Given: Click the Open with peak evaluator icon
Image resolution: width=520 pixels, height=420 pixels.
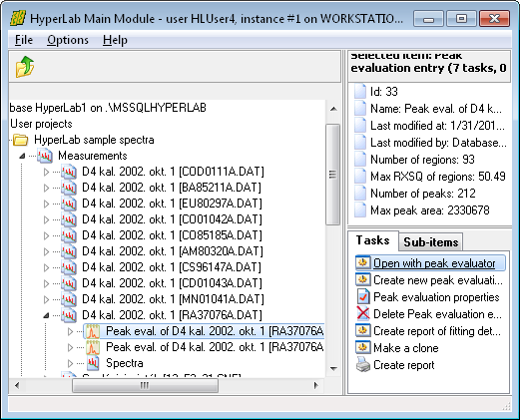Looking at the screenshot, I should coord(362,263).
